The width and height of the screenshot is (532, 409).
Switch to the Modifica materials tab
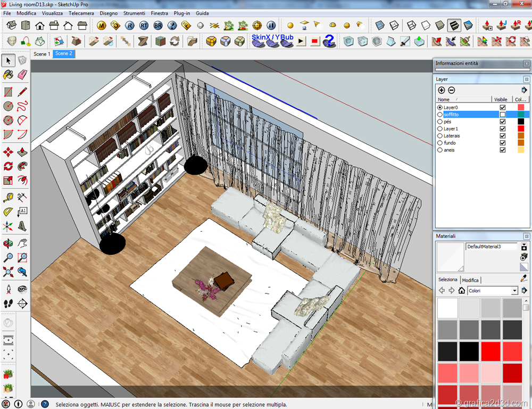(x=470, y=280)
